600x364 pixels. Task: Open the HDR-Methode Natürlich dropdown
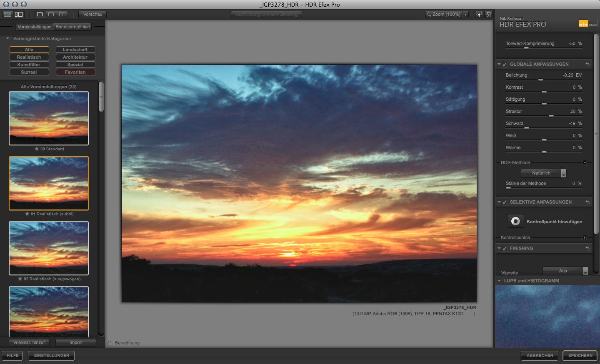tap(544, 173)
